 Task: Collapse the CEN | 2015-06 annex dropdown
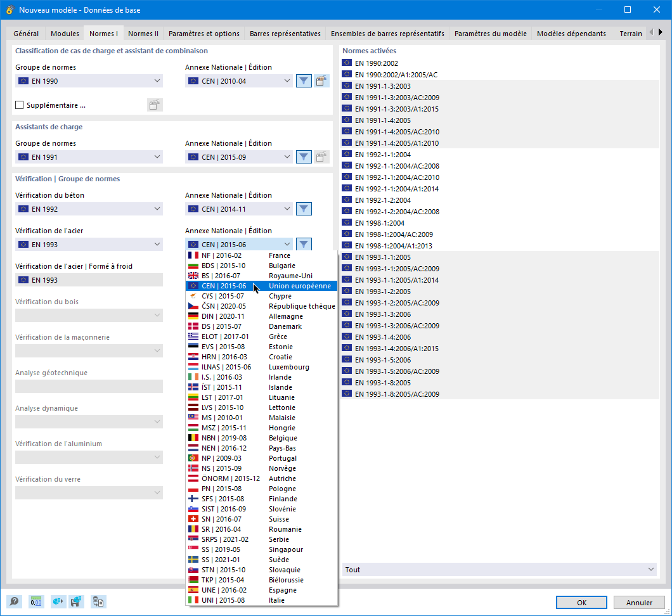pos(239,244)
